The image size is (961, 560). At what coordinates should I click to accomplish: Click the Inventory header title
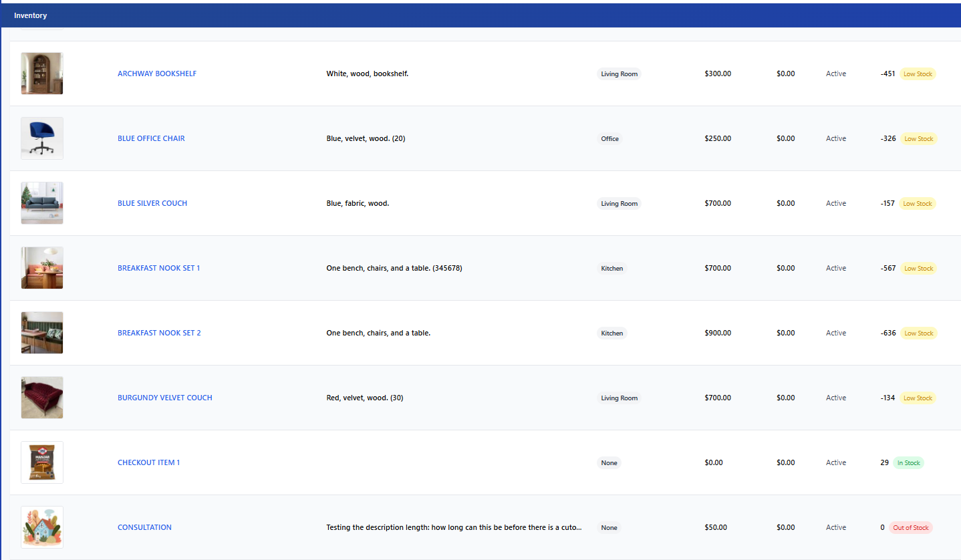point(31,15)
